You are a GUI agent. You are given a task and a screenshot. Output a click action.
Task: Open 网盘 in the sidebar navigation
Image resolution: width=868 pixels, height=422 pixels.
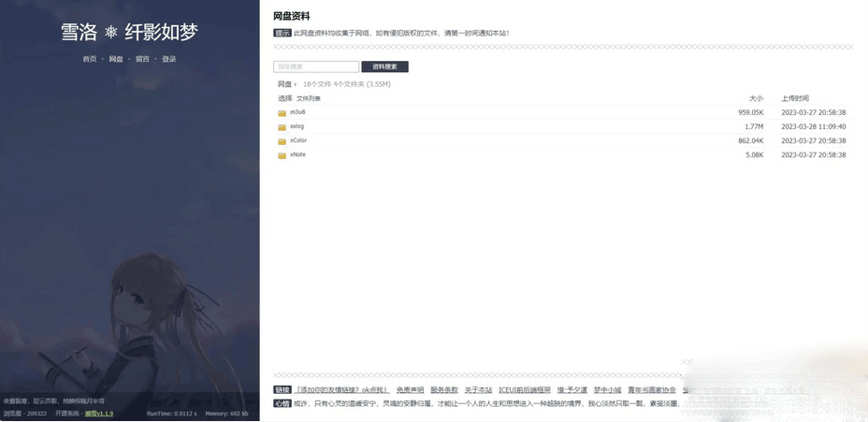point(116,59)
